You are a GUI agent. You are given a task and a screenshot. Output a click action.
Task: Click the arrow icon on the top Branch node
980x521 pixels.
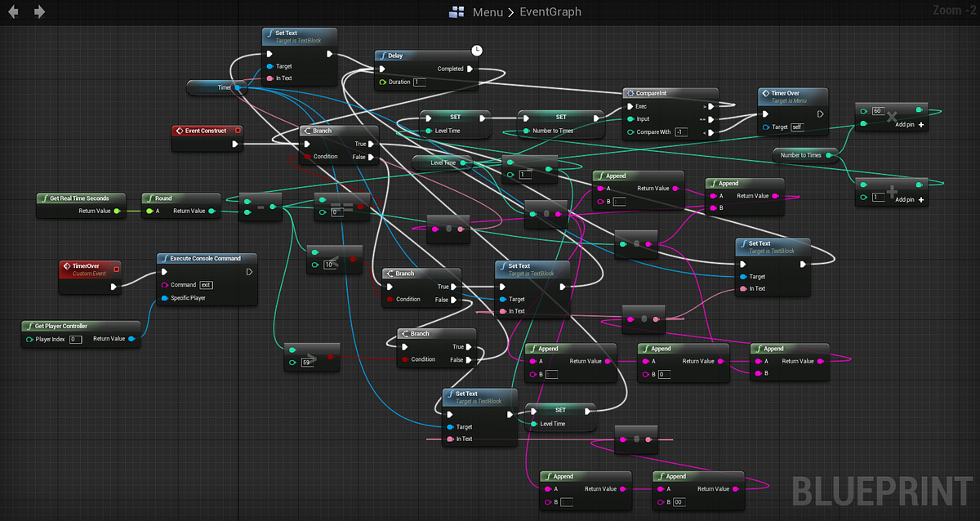pyautogui.click(x=306, y=130)
